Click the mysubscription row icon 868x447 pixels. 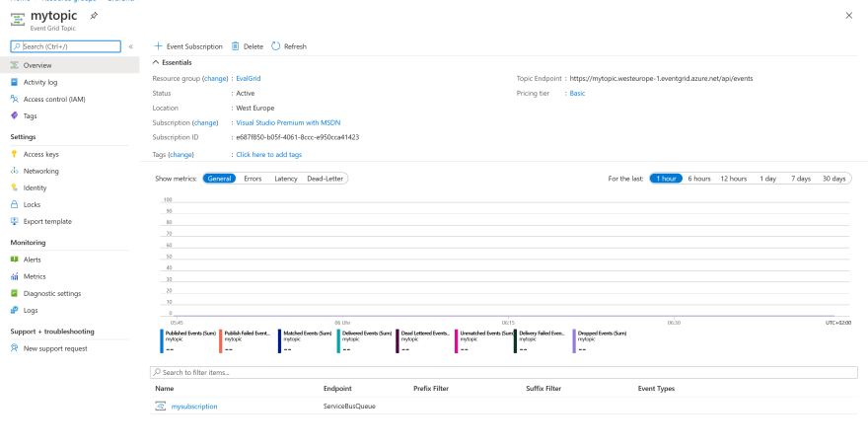[161, 406]
